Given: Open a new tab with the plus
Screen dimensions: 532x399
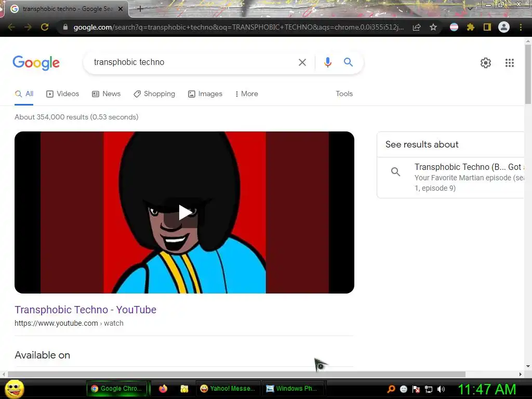Looking at the screenshot, I should click(x=140, y=9).
